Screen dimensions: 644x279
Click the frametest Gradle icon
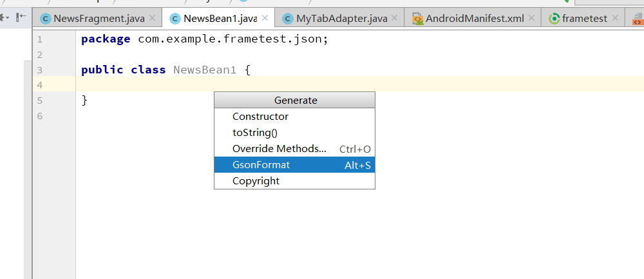555,19
